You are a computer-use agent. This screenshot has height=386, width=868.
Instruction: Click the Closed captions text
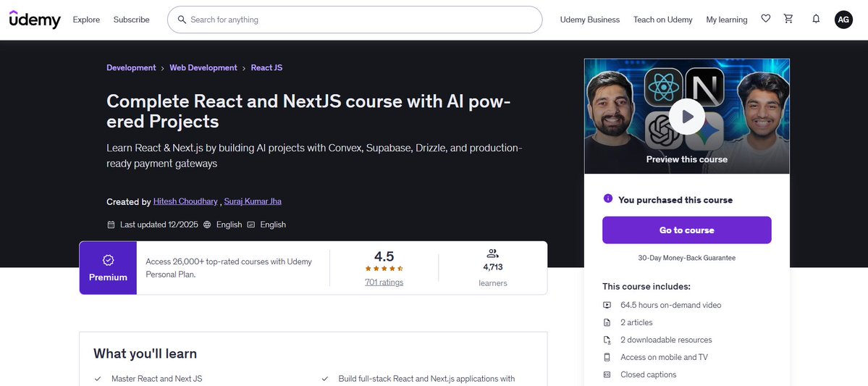pyautogui.click(x=648, y=375)
